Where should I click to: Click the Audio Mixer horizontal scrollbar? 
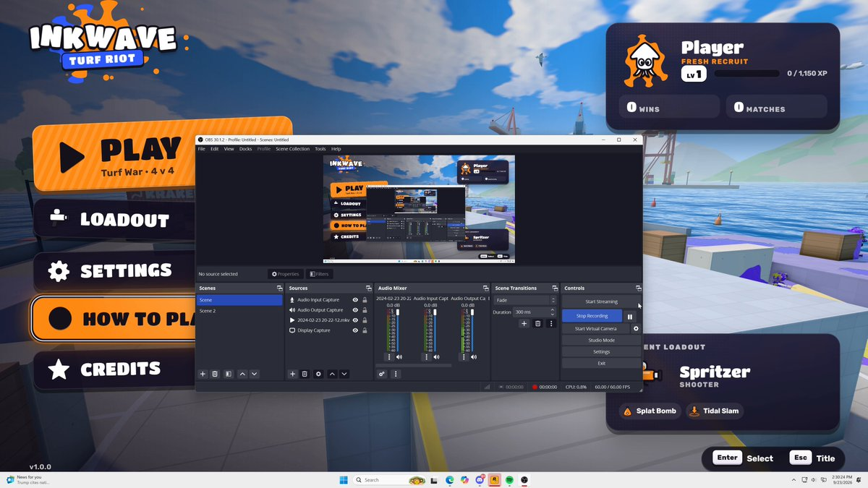414,365
